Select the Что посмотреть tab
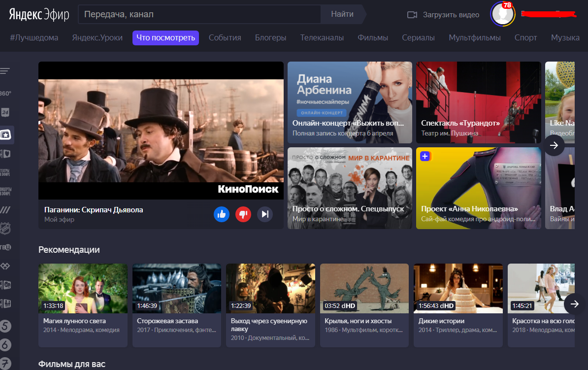Image resolution: width=588 pixels, height=370 pixels. click(x=166, y=37)
